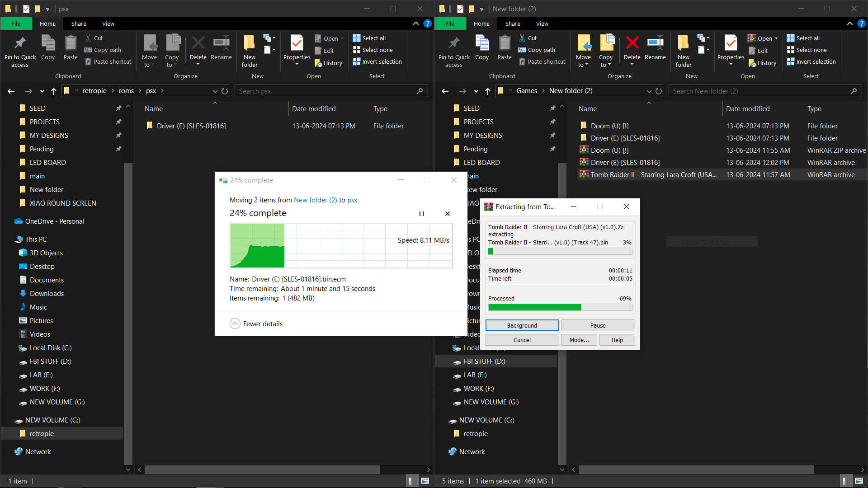The height and width of the screenshot is (488, 868).
Task: Click Cut in psx window ribbon
Action: coord(94,38)
